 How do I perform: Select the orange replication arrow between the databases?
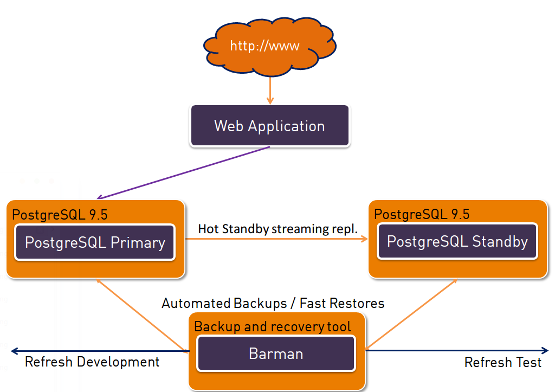tap(276, 239)
